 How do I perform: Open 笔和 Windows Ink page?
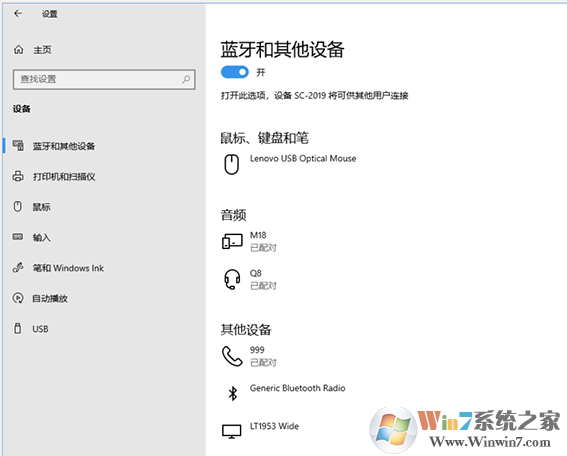point(68,268)
